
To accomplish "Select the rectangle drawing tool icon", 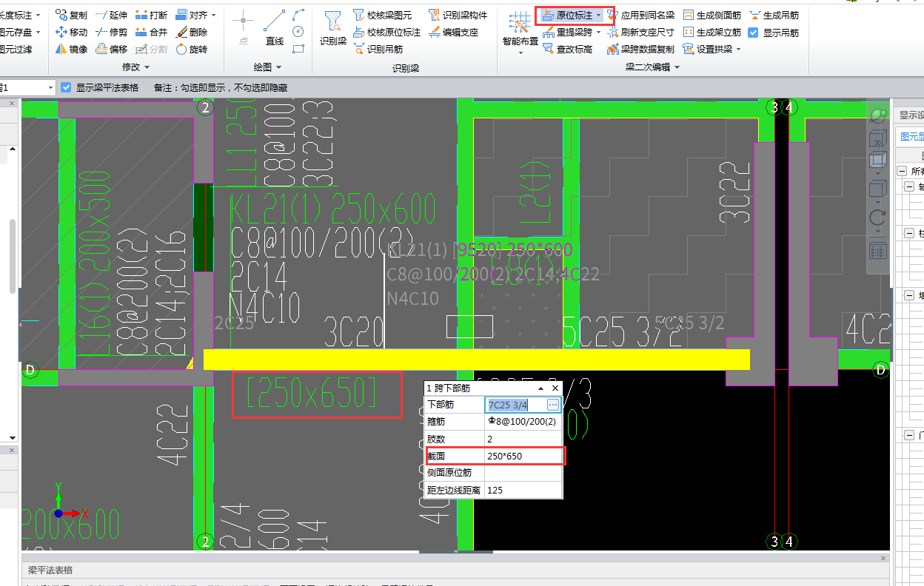I will point(298,49).
